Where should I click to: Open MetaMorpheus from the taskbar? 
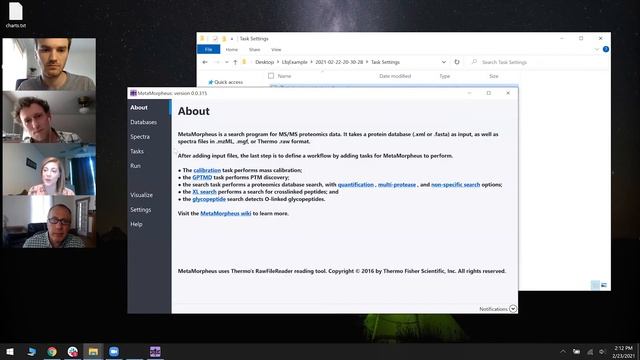click(x=155, y=351)
